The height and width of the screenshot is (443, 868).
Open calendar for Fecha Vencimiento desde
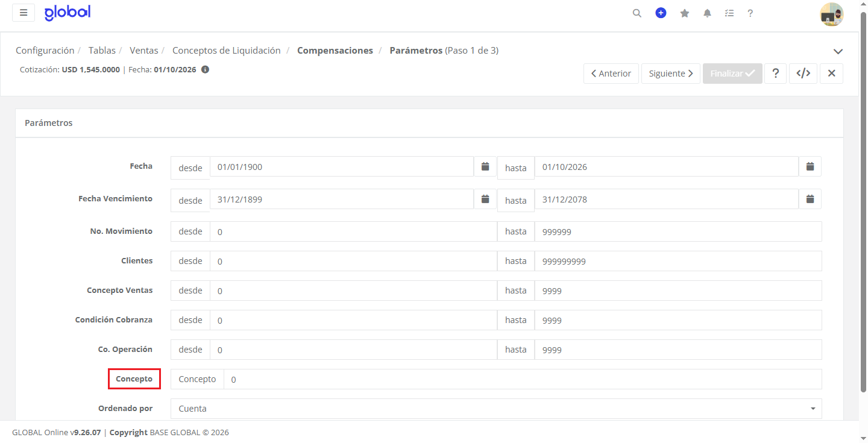pyautogui.click(x=485, y=199)
